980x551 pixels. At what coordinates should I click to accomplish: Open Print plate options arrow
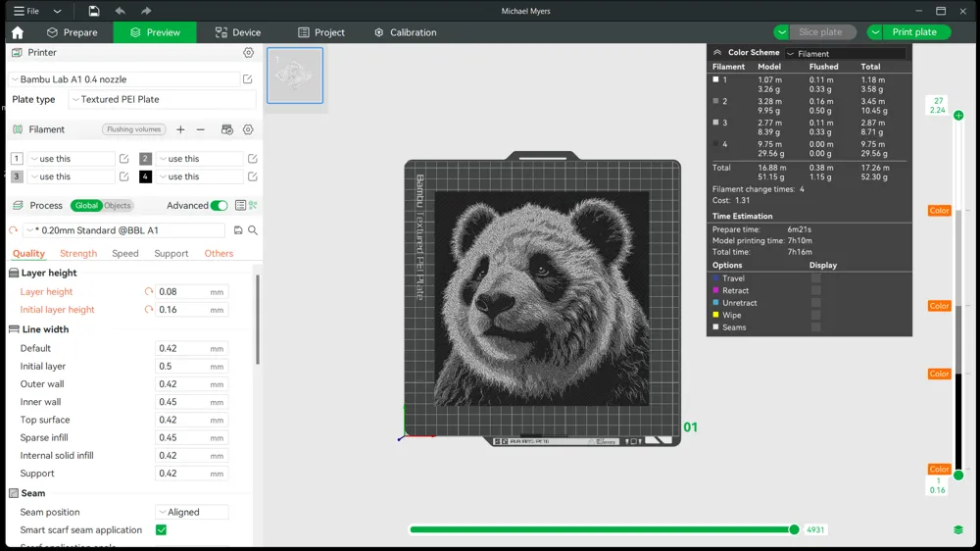coord(875,32)
